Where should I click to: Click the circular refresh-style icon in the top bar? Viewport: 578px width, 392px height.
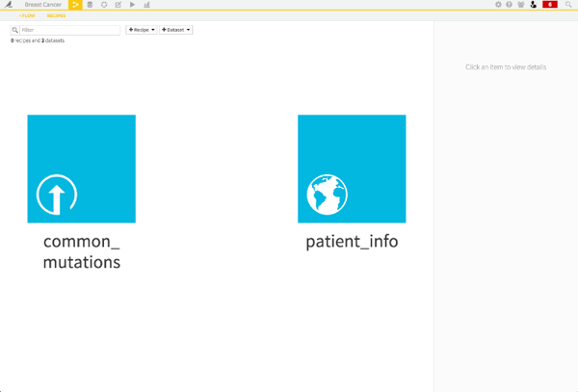coord(104,5)
